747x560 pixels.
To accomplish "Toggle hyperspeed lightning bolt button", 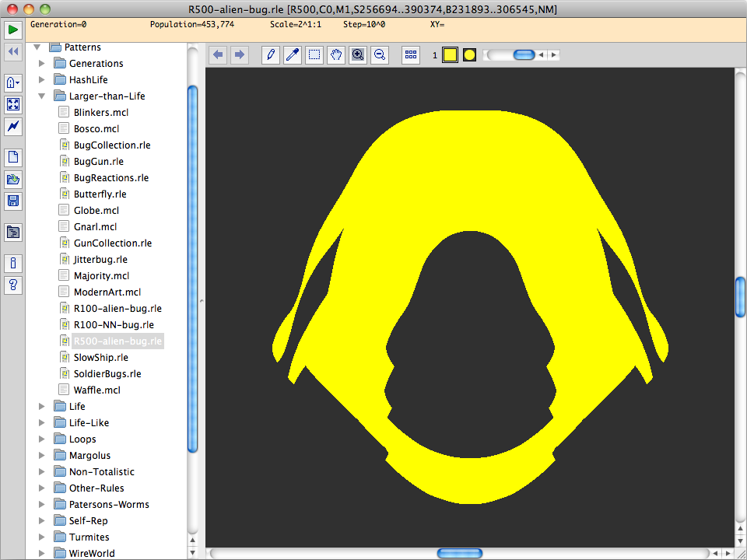I will pyautogui.click(x=13, y=126).
